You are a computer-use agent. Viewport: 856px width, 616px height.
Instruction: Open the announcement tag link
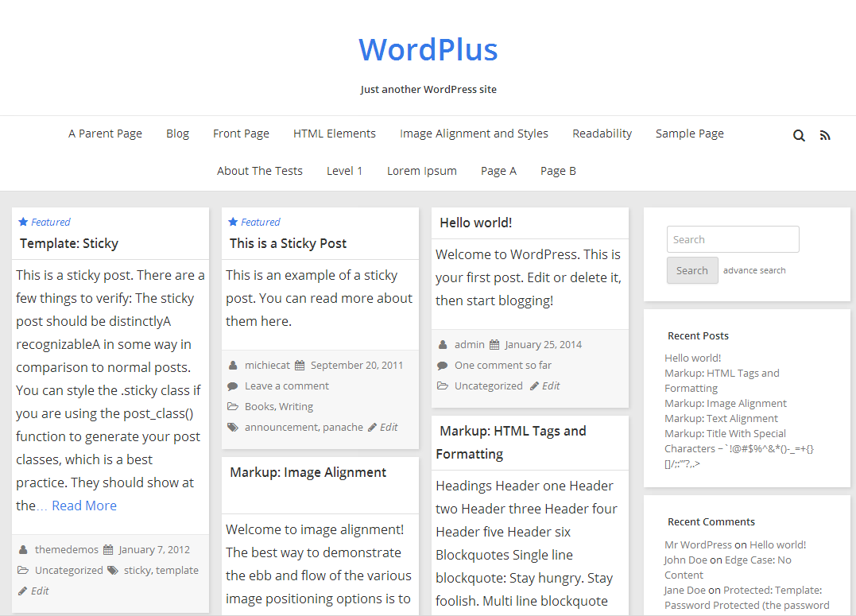tap(281, 427)
